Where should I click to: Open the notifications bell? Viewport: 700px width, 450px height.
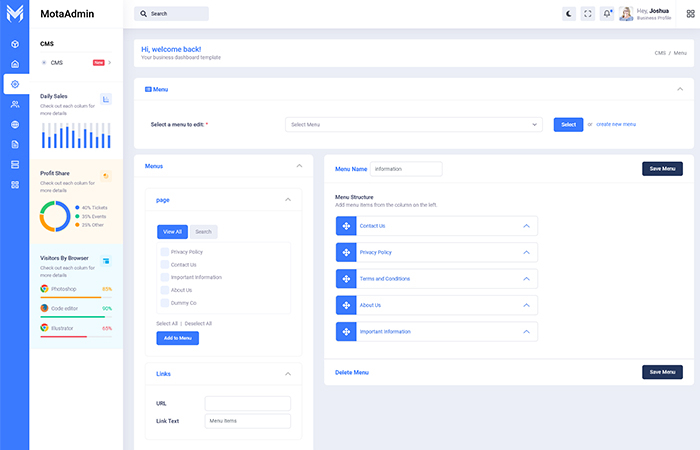607,14
